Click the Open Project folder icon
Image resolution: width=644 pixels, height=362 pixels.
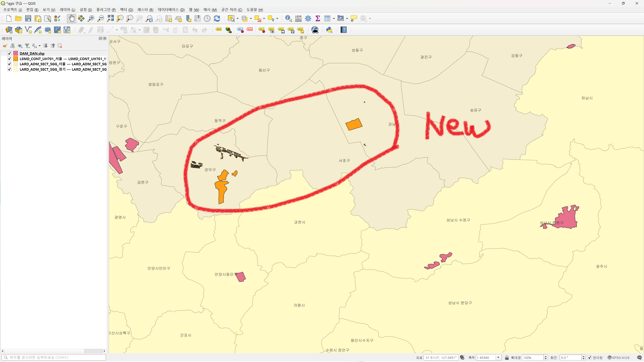[x=18, y=18]
